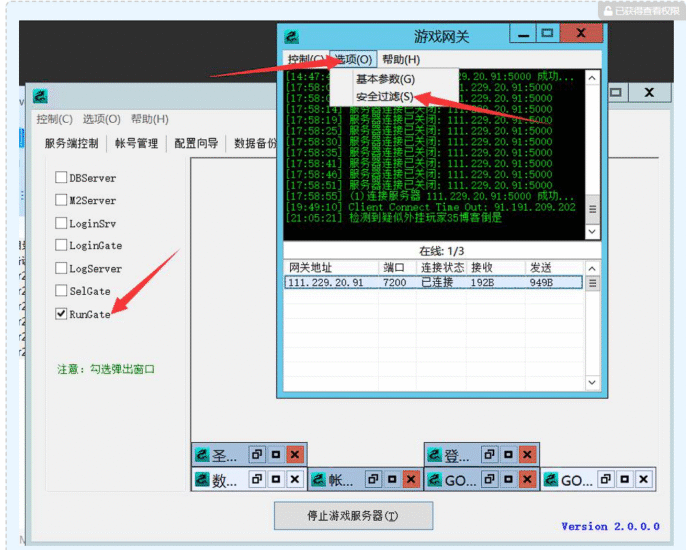The image size is (686, 550).
Task: Open the 控制(C) menu in 游戏网关
Action: (x=305, y=59)
